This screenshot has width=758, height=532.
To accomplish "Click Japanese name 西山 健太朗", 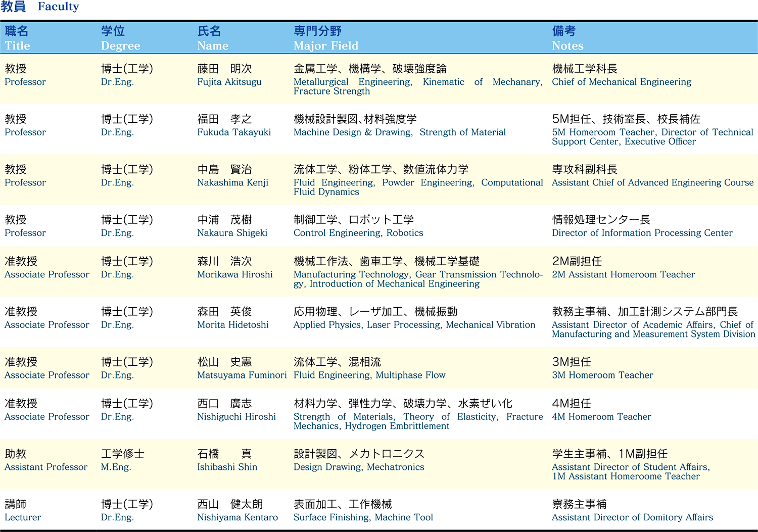I will 230,505.
